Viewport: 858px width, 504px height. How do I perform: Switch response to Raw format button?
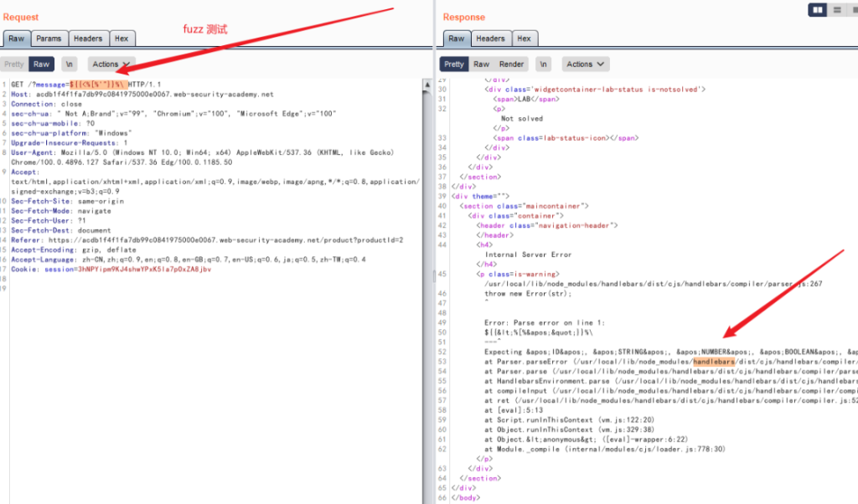(482, 64)
